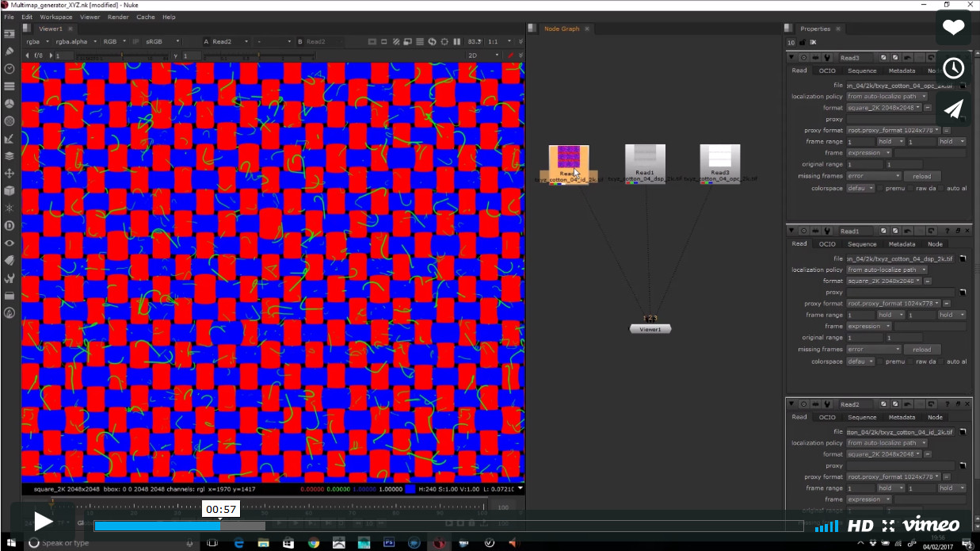
Task: Click the Vimeo watch later clock icon
Action: (x=954, y=68)
